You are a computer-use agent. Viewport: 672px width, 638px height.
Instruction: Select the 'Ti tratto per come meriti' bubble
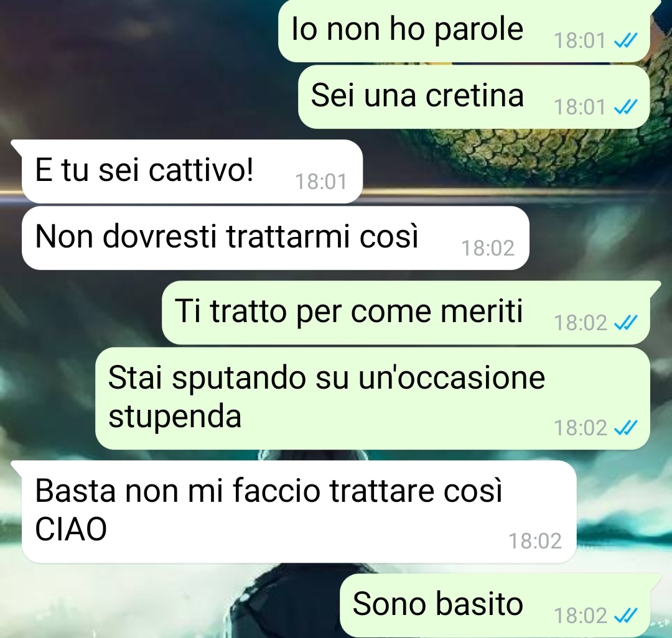coord(406,313)
